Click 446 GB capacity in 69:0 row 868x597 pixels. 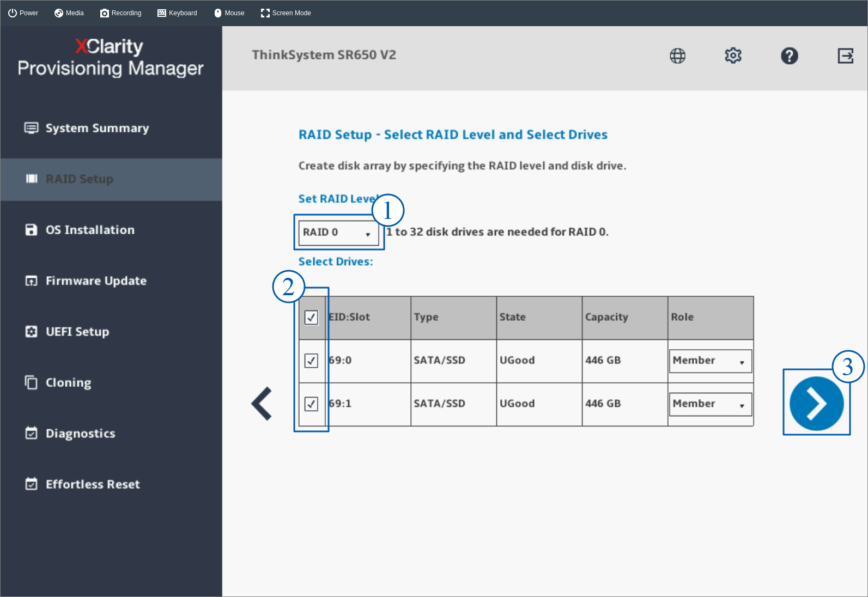pos(603,361)
